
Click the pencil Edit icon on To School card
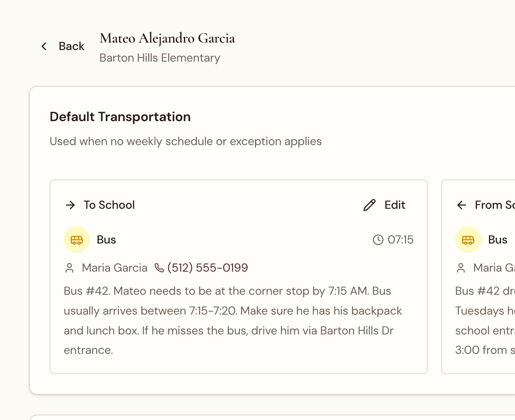click(370, 205)
